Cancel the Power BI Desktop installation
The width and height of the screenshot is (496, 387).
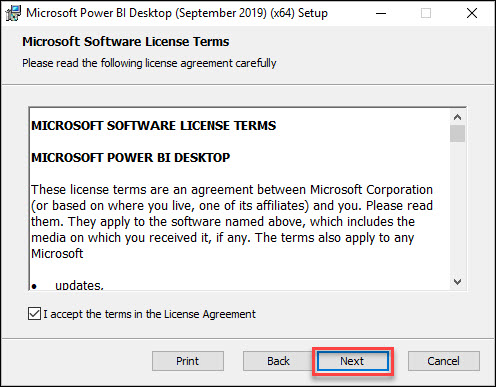pos(444,361)
